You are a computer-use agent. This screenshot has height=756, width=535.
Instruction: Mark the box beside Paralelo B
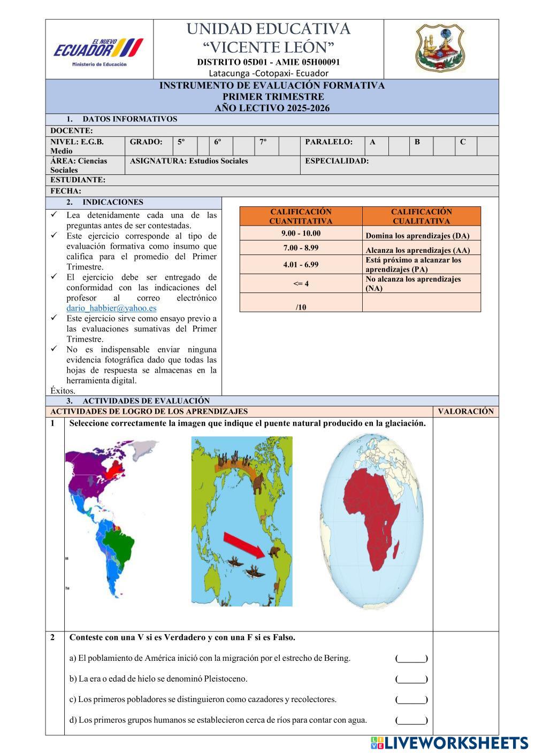[x=444, y=146]
